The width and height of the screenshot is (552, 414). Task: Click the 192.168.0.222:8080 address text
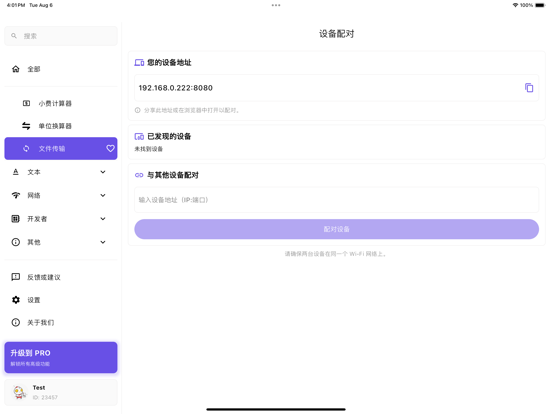pos(176,88)
